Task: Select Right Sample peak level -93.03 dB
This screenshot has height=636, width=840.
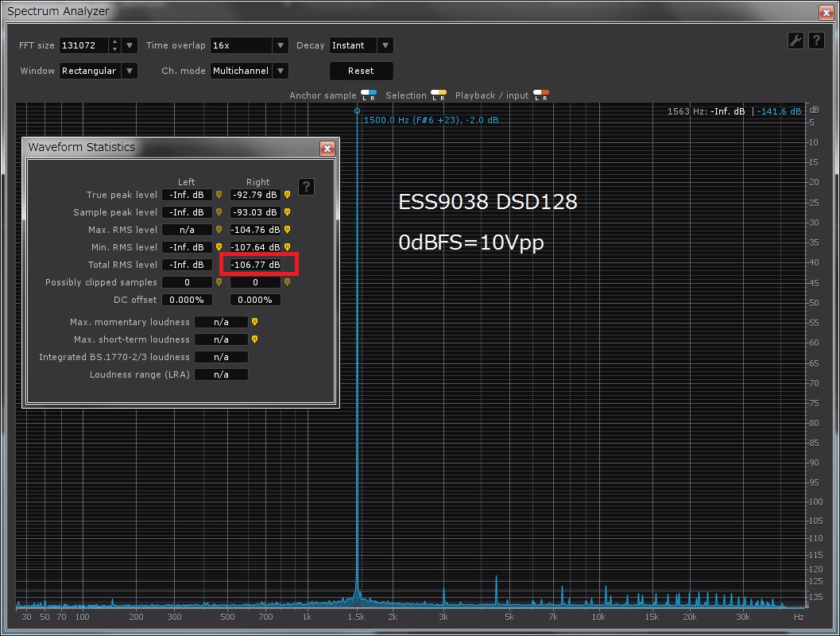Action: [x=256, y=213]
